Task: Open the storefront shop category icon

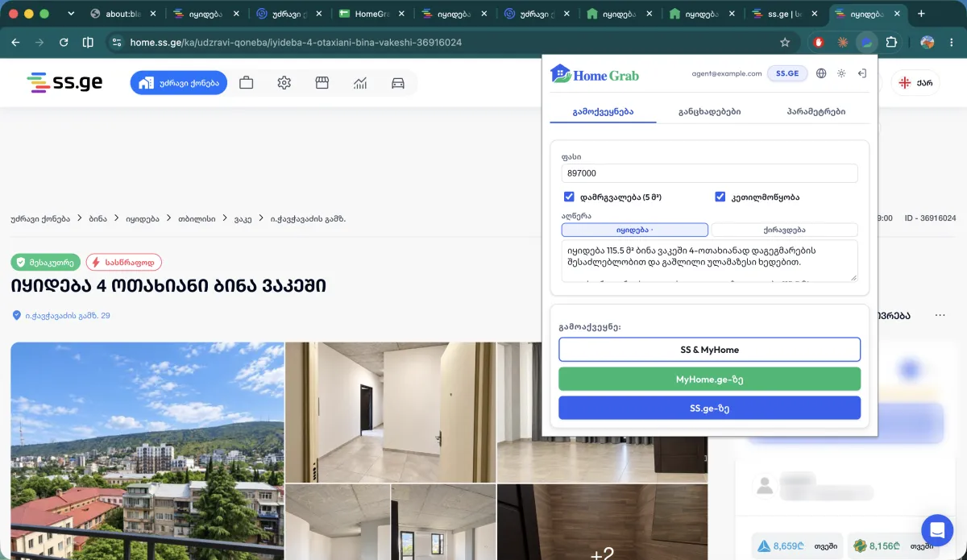Action: coord(322,83)
